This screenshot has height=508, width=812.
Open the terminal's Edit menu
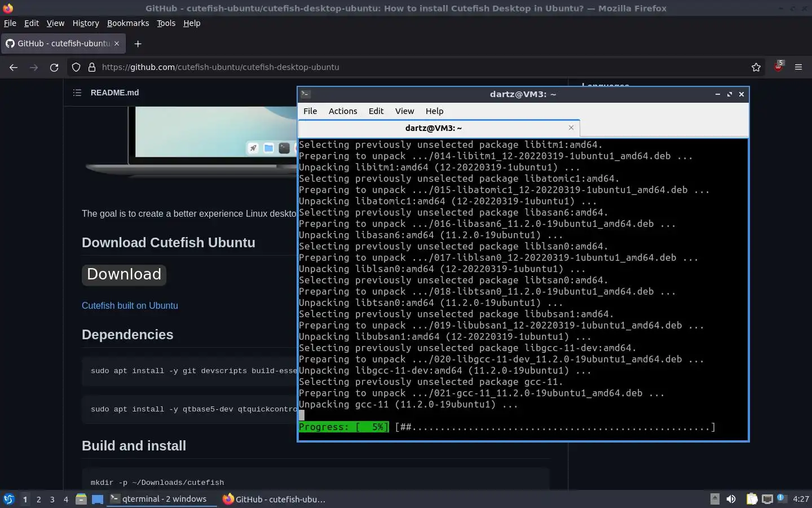[x=376, y=111]
